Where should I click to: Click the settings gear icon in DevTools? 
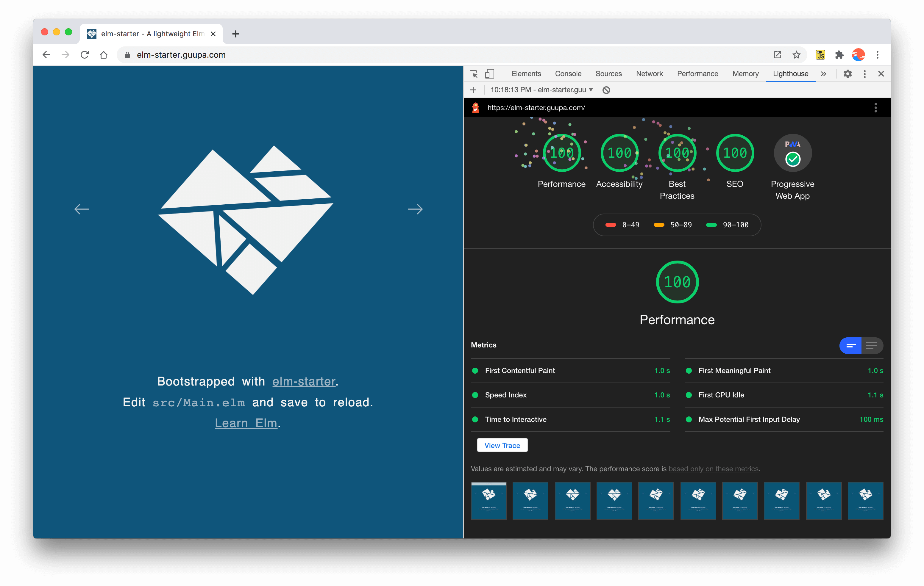848,73
